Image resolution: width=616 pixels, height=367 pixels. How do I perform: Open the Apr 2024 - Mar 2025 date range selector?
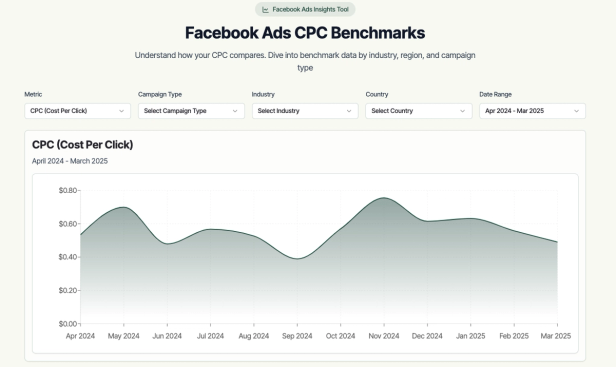[532, 111]
